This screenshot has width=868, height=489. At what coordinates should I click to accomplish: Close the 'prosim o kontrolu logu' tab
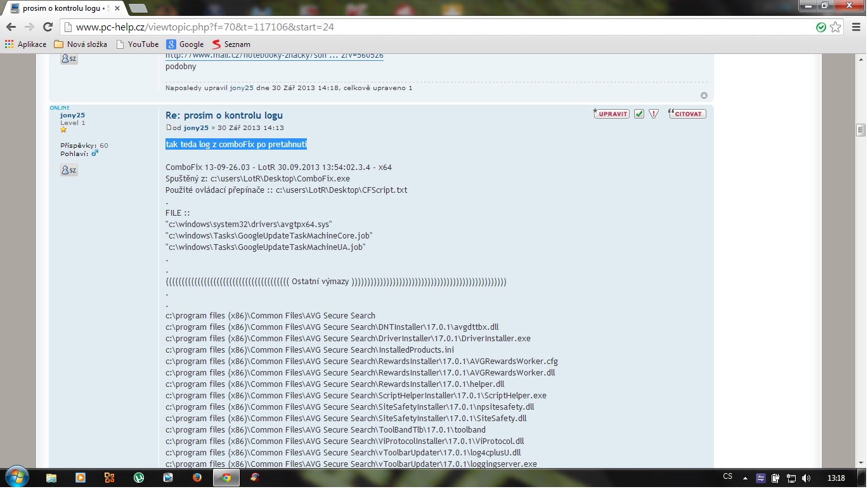(x=118, y=8)
